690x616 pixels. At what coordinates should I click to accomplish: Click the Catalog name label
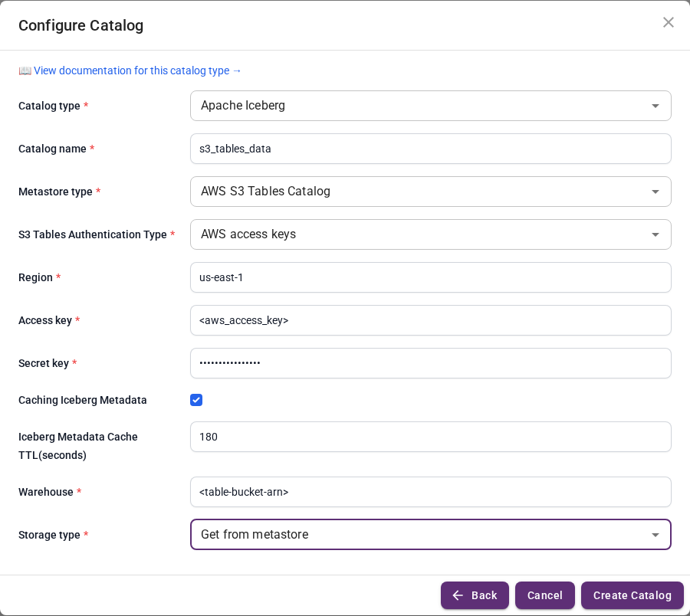point(52,149)
